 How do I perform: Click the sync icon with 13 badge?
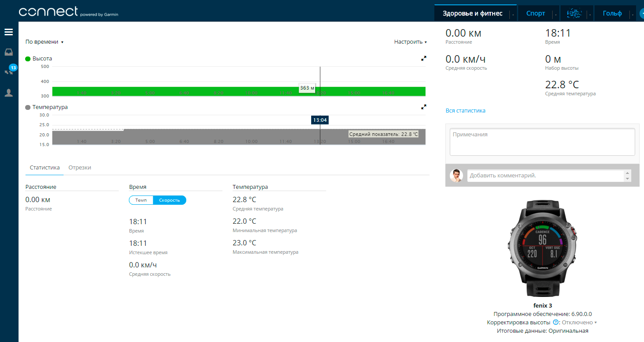[x=9, y=71]
